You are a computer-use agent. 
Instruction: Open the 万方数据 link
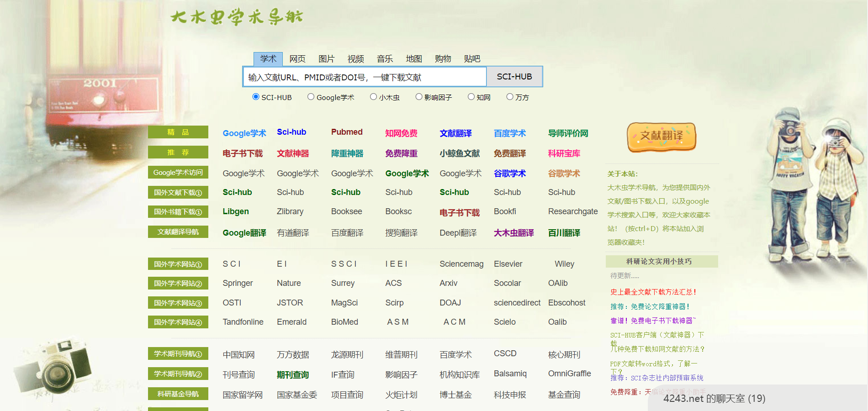tap(293, 355)
